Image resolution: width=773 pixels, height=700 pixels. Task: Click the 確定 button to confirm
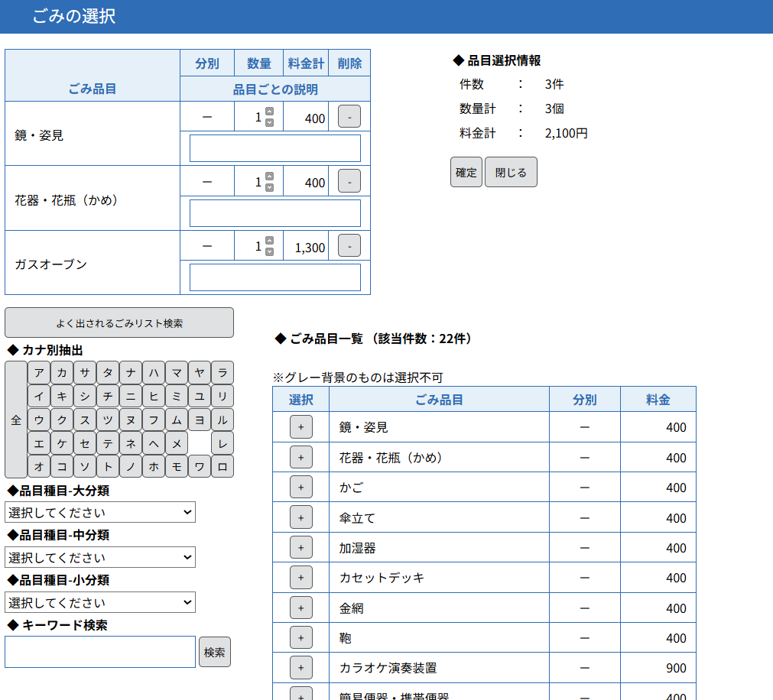[466, 172]
